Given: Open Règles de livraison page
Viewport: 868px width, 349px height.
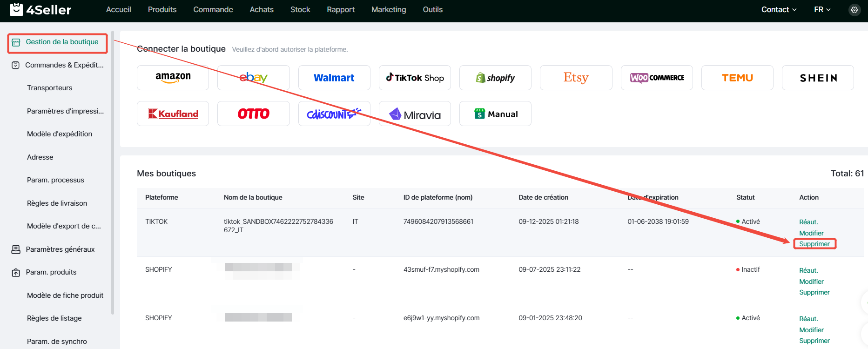Looking at the screenshot, I should [x=57, y=203].
